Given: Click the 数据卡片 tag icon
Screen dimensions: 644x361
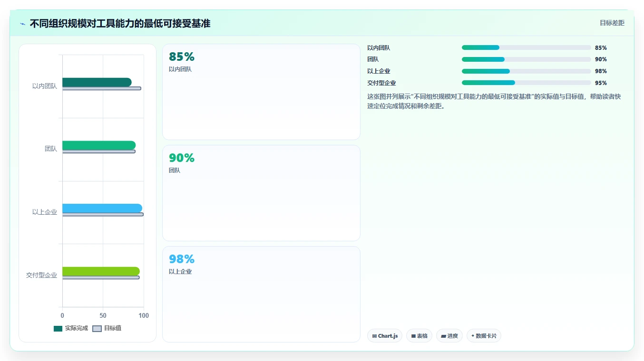Looking at the screenshot, I should point(473,336).
